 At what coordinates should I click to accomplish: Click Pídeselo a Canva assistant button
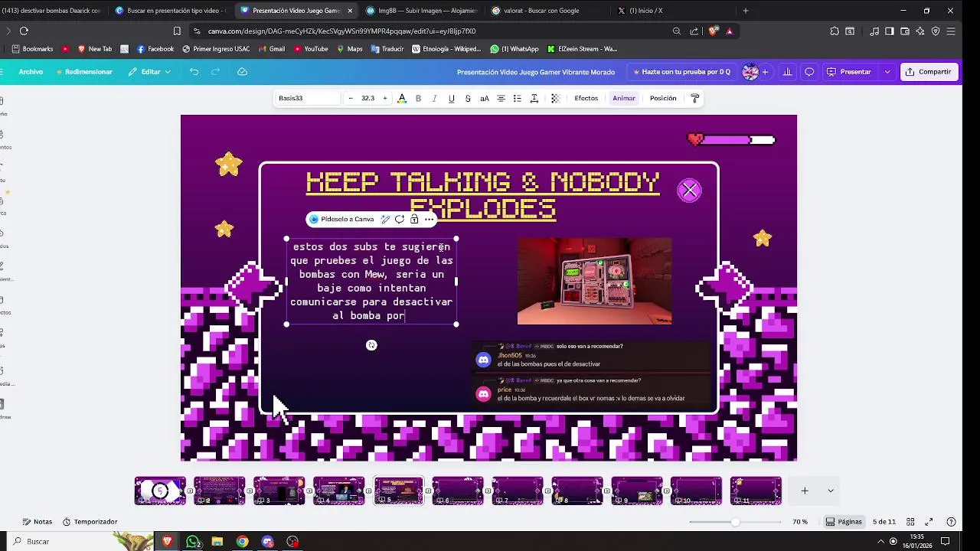click(342, 219)
